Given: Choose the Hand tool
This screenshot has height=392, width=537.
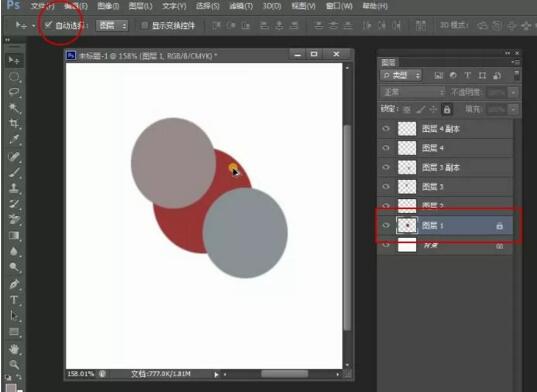Looking at the screenshot, I should pos(14,349).
